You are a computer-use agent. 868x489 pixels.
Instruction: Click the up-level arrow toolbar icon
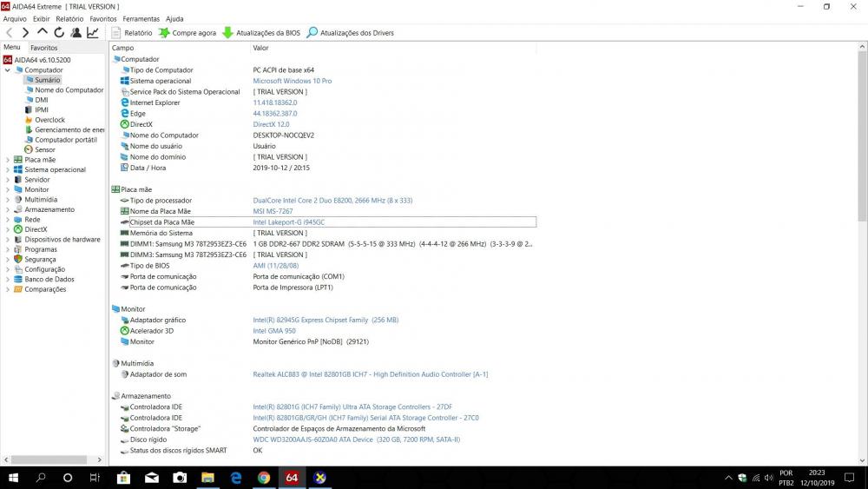coord(42,33)
